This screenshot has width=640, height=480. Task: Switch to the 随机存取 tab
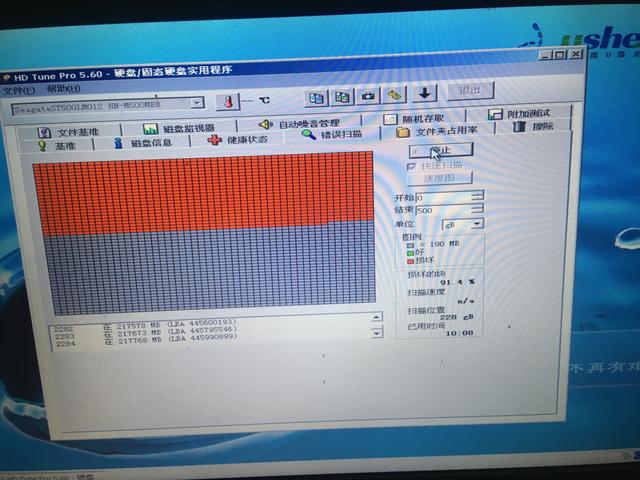pyautogui.click(x=414, y=119)
